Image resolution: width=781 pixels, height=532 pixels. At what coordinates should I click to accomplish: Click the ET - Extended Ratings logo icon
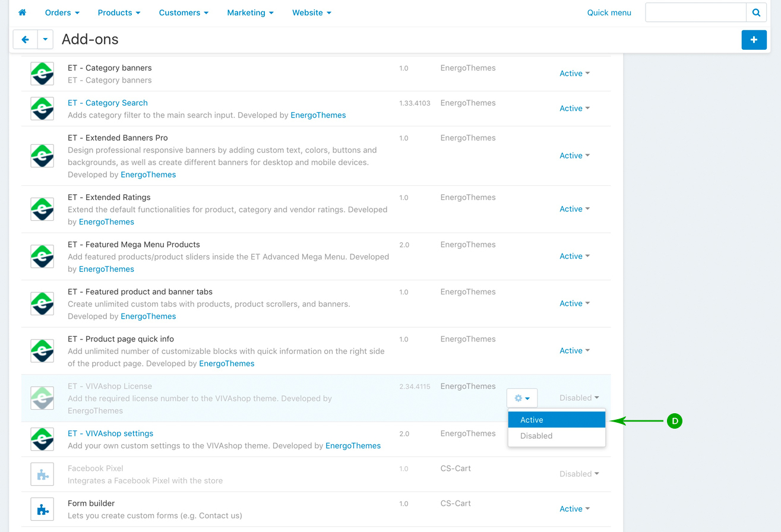tap(42, 209)
